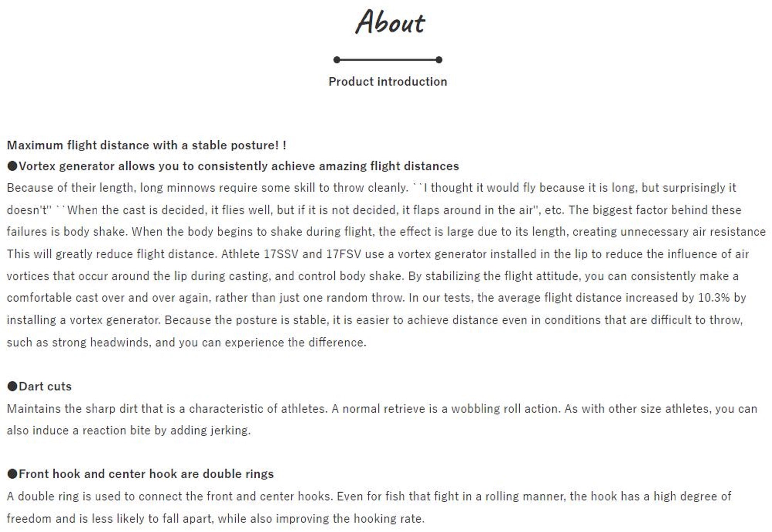Click the left dot of the divider line
The image size is (772, 532).
pyautogui.click(x=337, y=60)
